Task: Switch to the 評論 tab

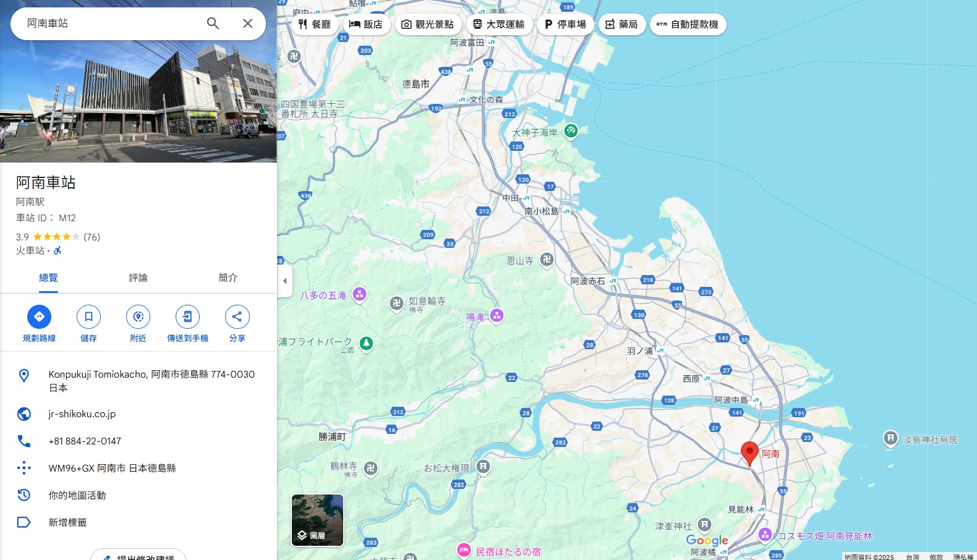Action: pyautogui.click(x=138, y=278)
